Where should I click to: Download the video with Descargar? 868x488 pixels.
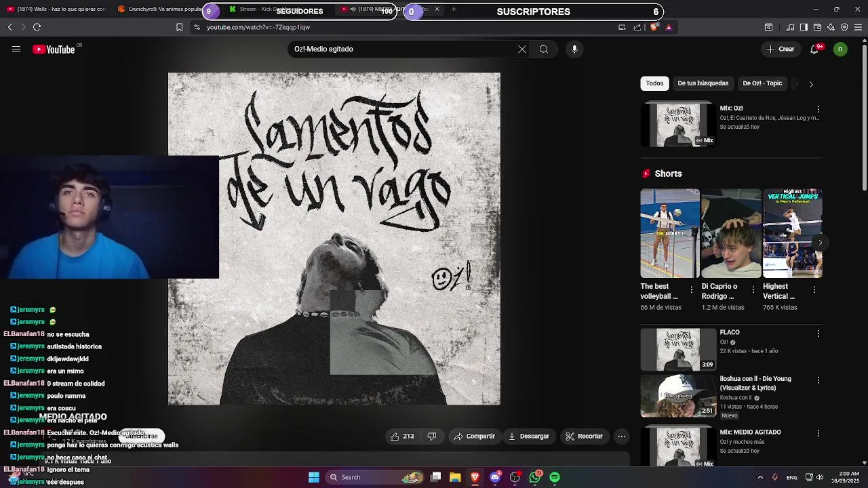[529, 436]
